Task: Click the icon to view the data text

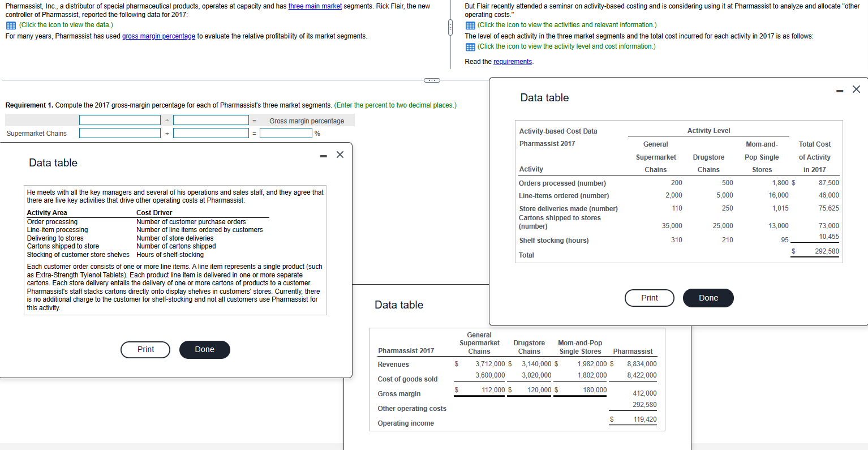Action: click(x=66, y=25)
